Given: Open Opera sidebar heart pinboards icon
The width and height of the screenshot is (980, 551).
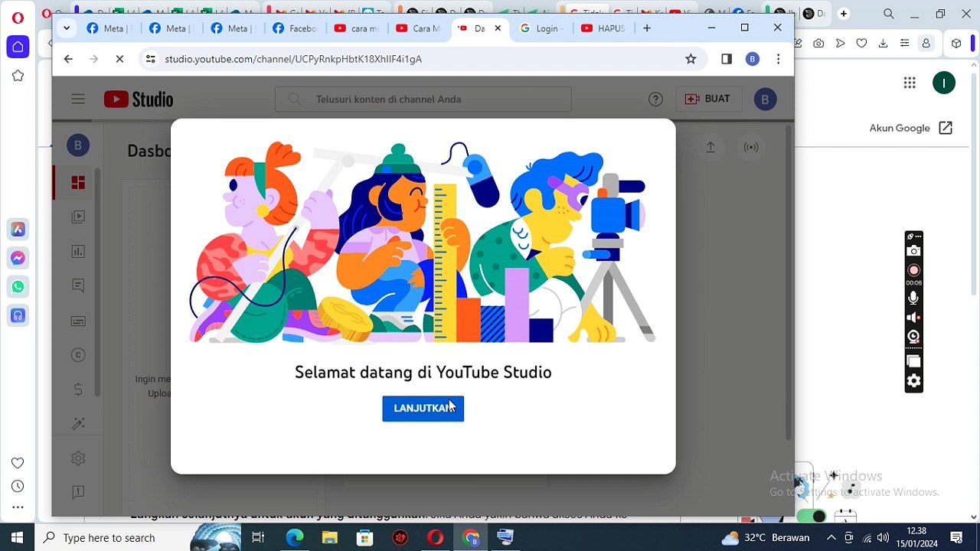Looking at the screenshot, I should (18, 463).
